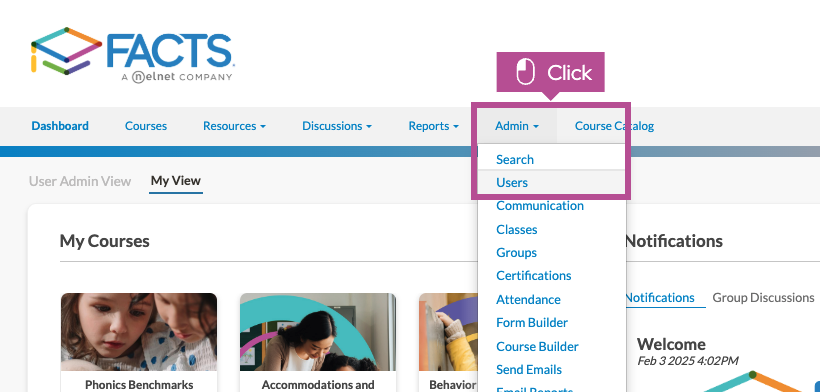Select the Group Discussions tab
Image resolution: width=820 pixels, height=392 pixels.
point(764,297)
